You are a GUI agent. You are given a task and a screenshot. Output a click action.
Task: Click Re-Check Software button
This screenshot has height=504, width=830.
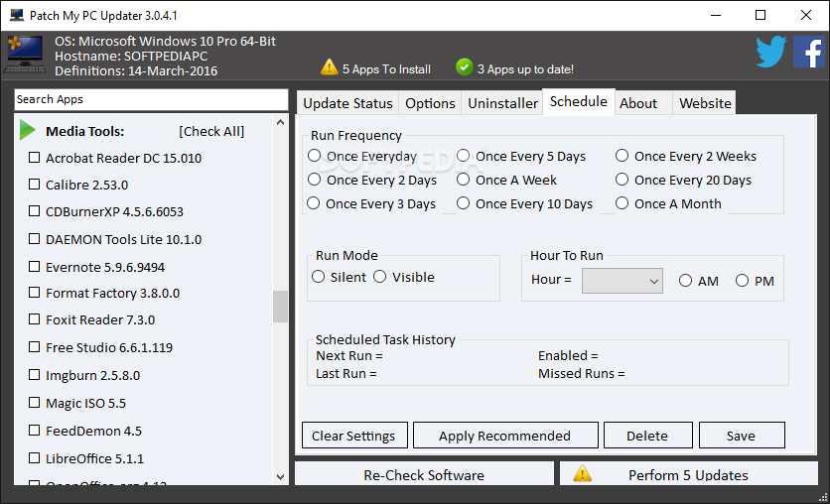(x=424, y=474)
